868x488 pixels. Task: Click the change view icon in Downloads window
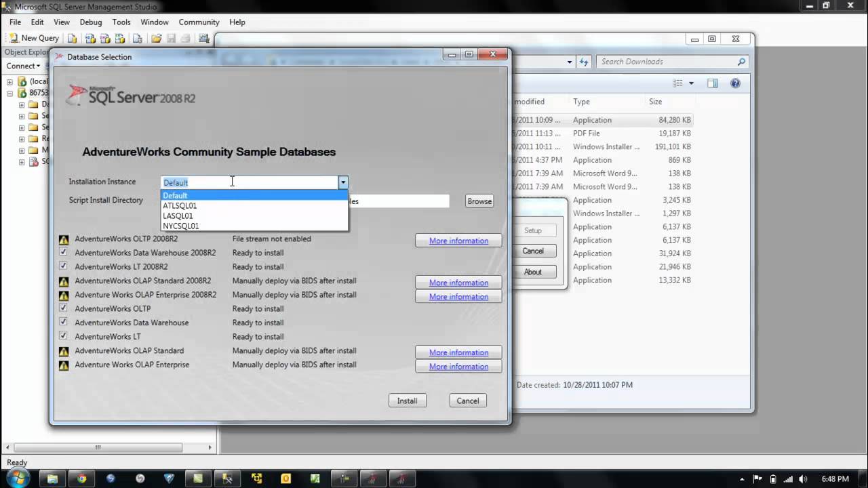[677, 83]
